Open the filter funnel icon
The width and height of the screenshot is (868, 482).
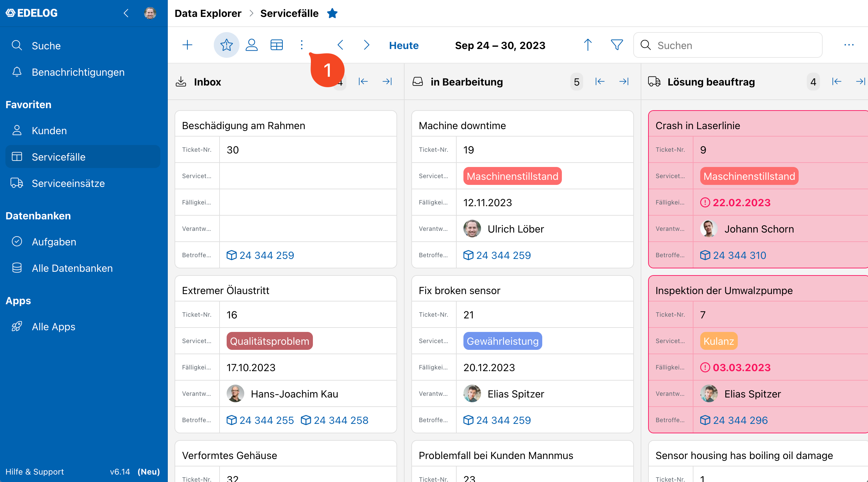point(617,45)
